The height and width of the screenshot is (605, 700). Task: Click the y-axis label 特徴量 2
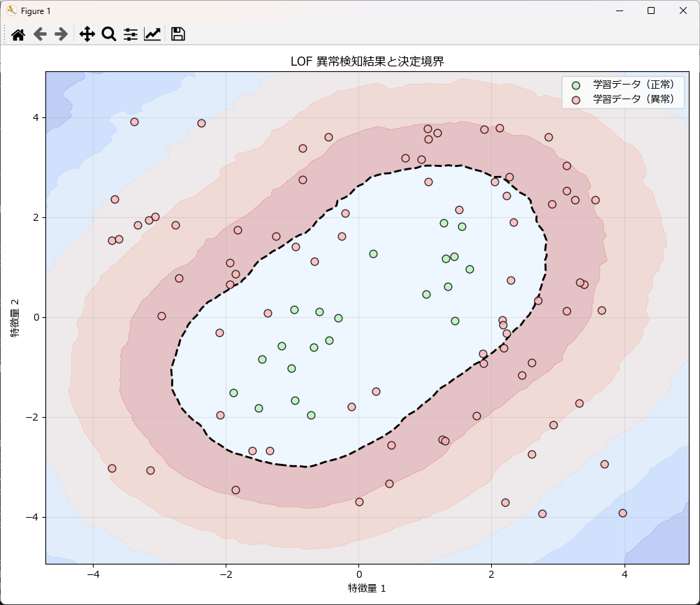pos(15,317)
